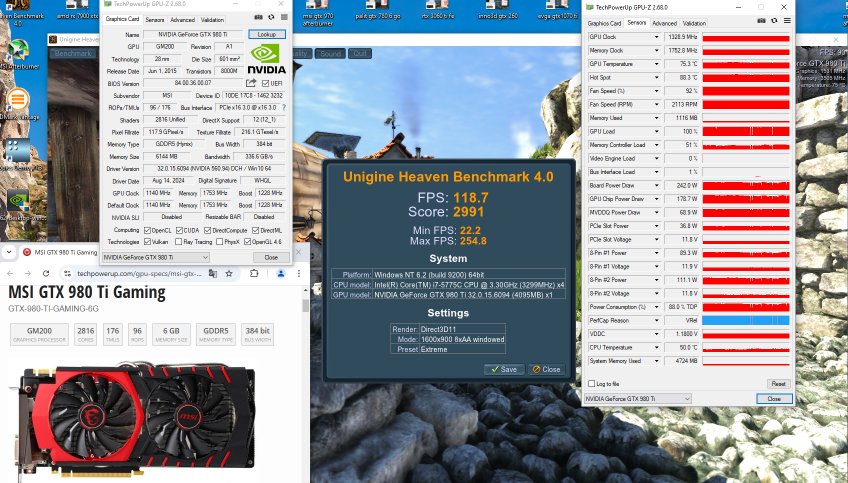Toggle the UEFI checkbox
848x483 pixels.
point(266,83)
